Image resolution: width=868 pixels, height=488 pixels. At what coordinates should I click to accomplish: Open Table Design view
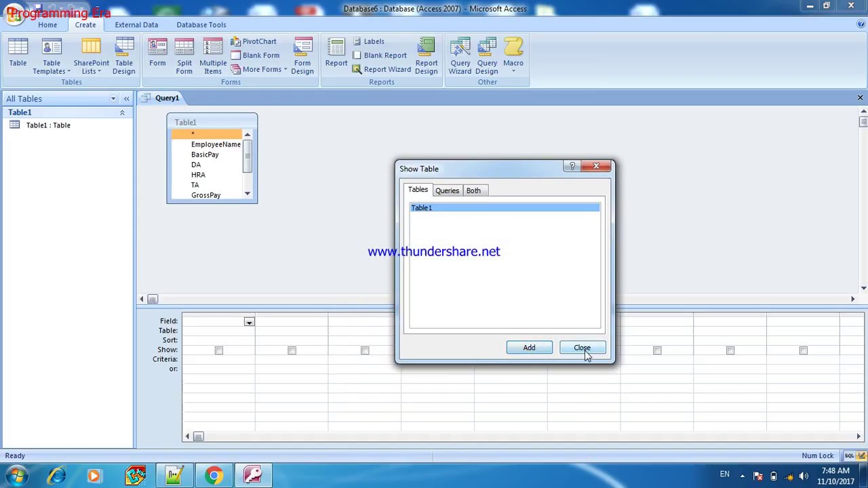pos(123,55)
